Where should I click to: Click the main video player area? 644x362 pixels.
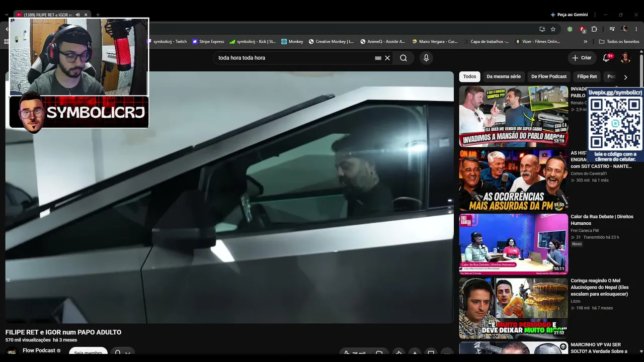click(229, 197)
